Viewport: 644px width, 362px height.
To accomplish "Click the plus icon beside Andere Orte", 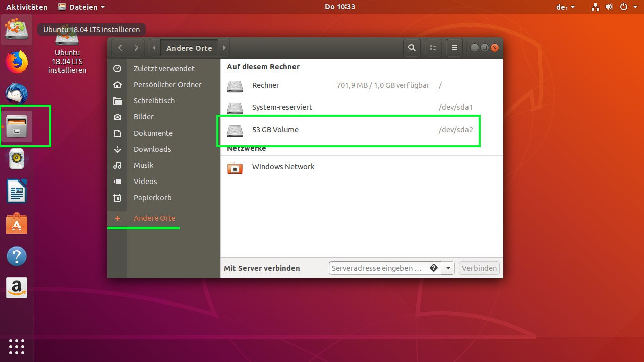I will [x=118, y=218].
